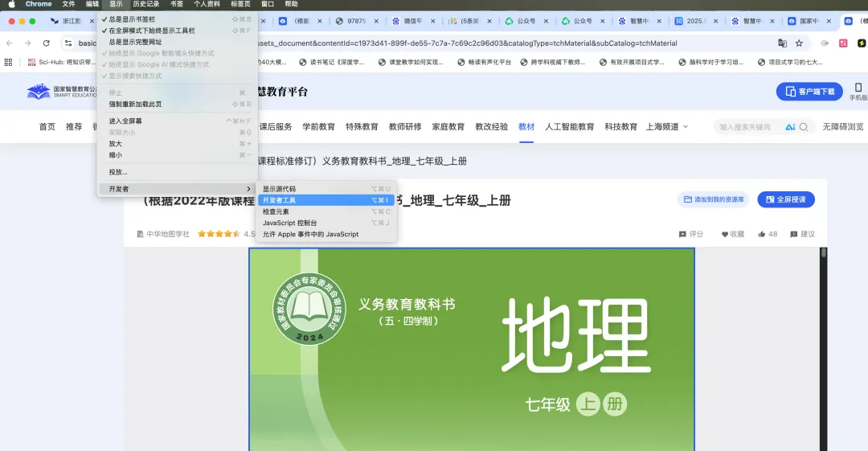Close the 浙江图 tab
868x451 pixels.
(92, 21)
